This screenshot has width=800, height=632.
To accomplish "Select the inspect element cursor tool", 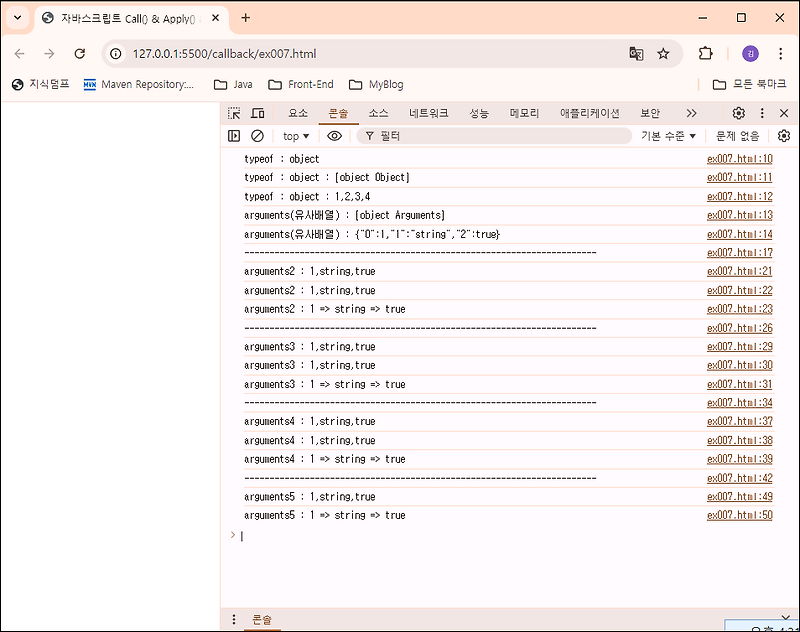I will pos(232,113).
